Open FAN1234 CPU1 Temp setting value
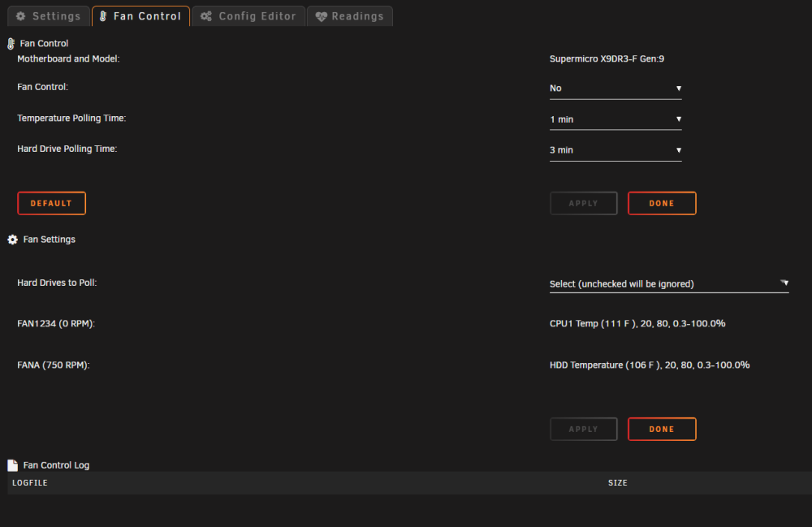812x527 pixels. [637, 323]
